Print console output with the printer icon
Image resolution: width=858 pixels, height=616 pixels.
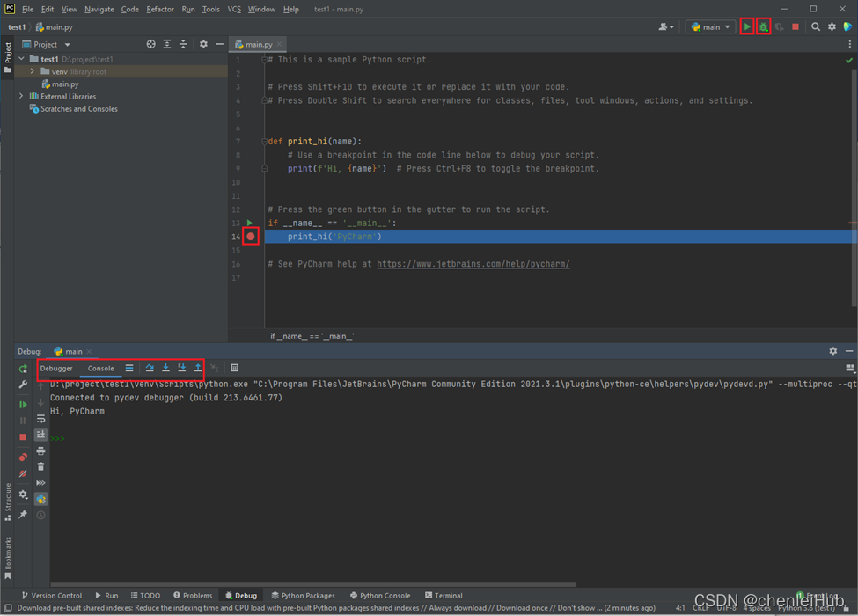[40, 451]
